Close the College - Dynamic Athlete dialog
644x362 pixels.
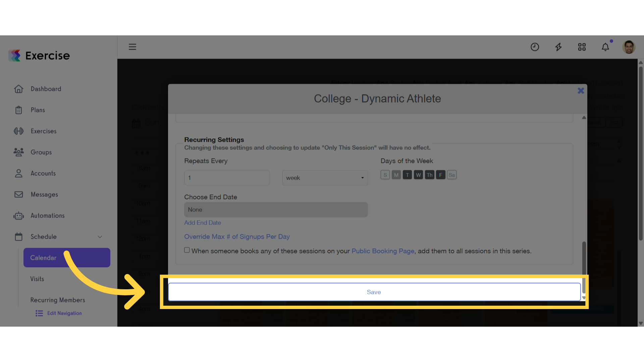coord(581,90)
